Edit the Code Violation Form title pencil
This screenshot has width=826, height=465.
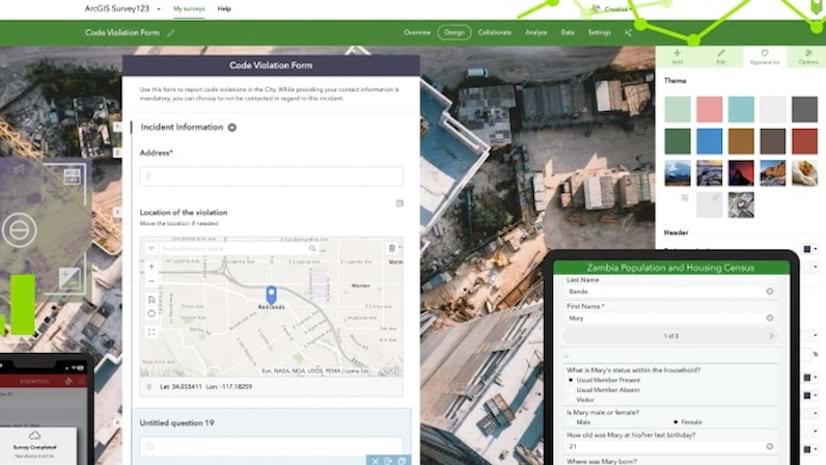pyautogui.click(x=171, y=33)
